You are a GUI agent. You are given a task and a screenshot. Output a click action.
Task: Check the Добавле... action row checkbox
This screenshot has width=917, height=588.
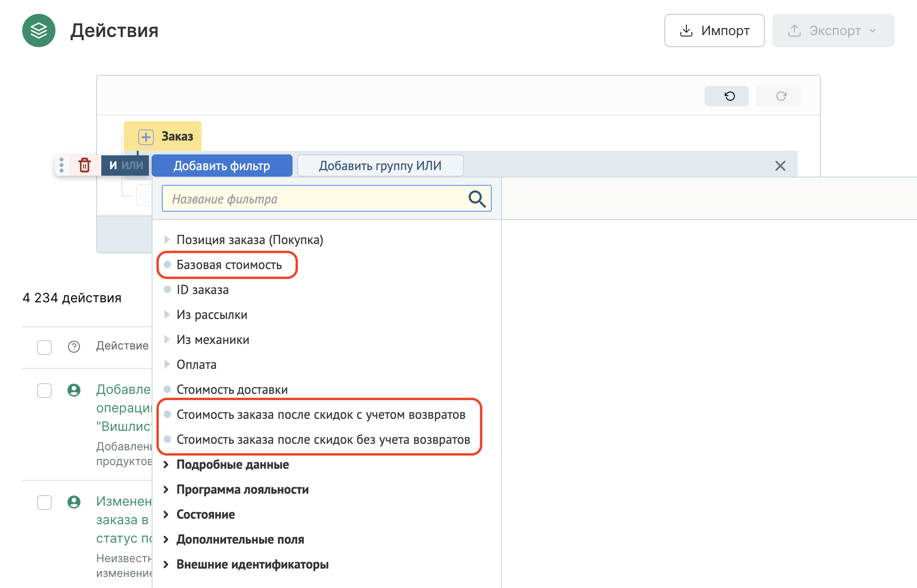click(x=44, y=391)
